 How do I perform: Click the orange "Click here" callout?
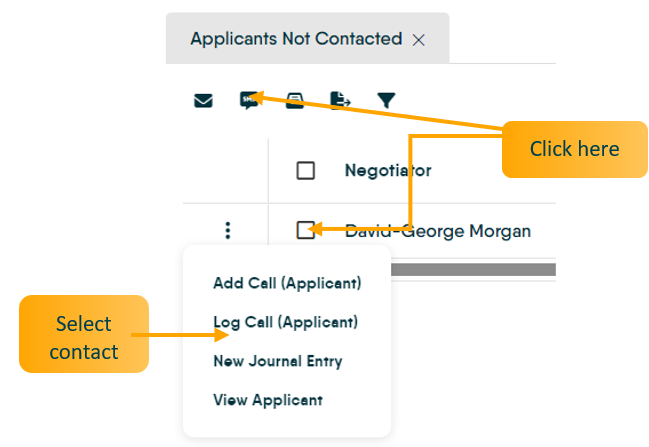click(574, 149)
